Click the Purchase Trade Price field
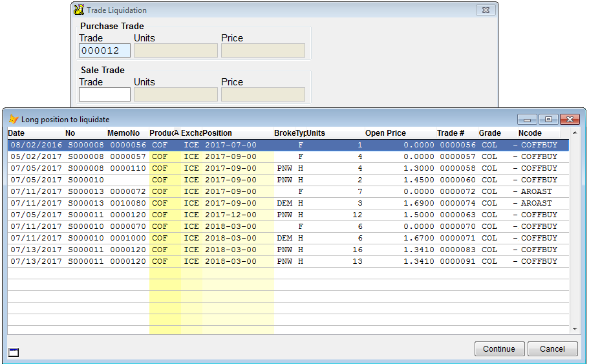This screenshot has height=364, width=589. pos(263,50)
